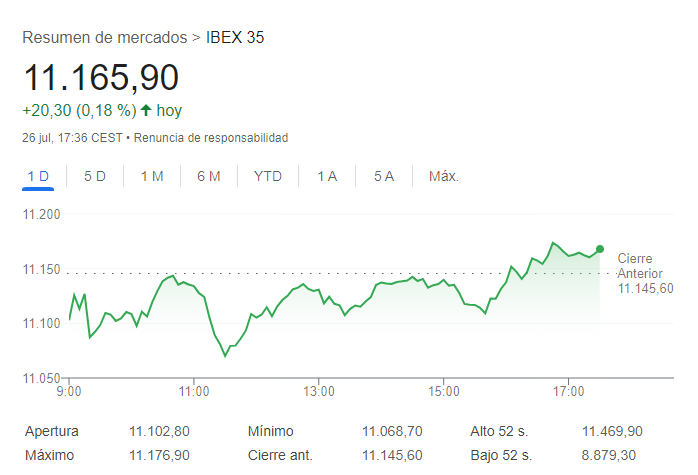The width and height of the screenshot is (698, 475).
Task: View the 5 A chart range
Action: click(x=384, y=176)
